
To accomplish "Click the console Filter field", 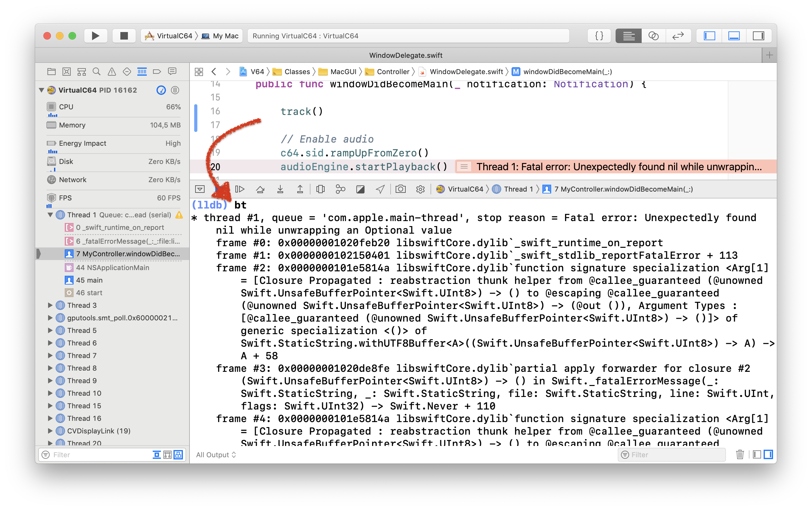I will [672, 455].
